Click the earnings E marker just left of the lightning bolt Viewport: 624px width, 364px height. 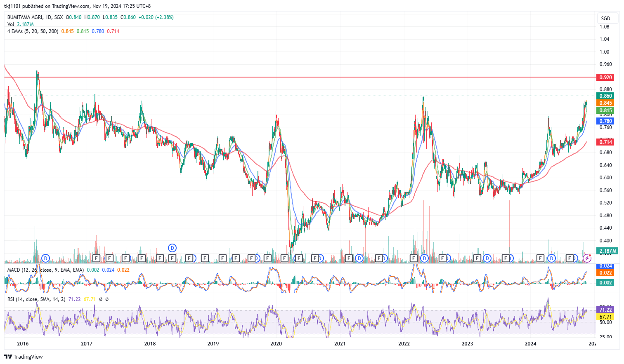(570, 258)
